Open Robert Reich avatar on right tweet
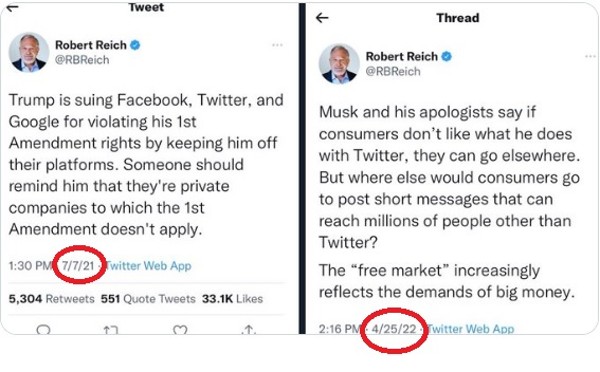This screenshot has height=372, width=600. pyautogui.click(x=339, y=64)
